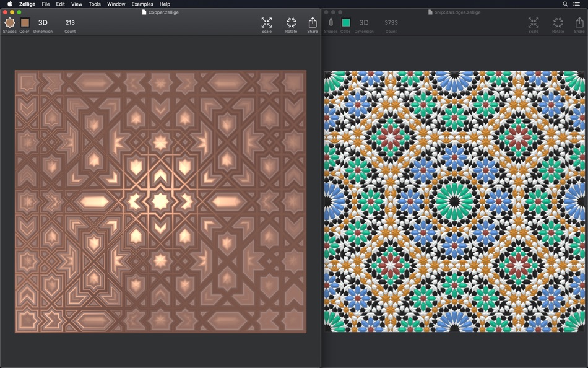Screen dimensions: 588x368
Task: Click the copper tile pattern canvas
Action: (160, 201)
